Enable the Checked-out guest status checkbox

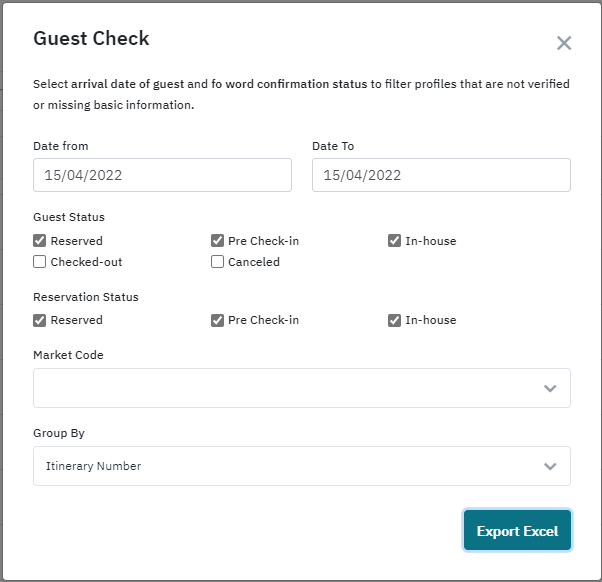(x=40, y=262)
